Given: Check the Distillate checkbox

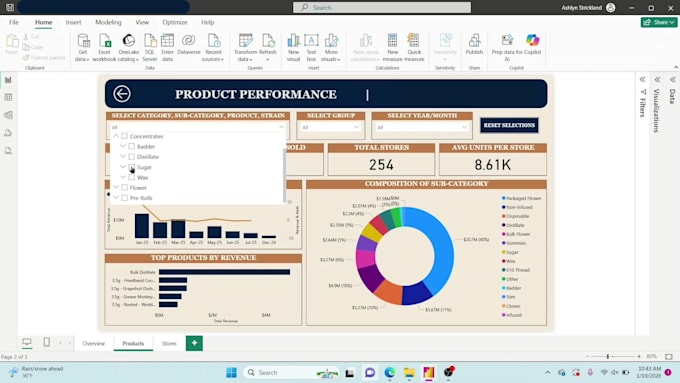Looking at the screenshot, I should [x=131, y=157].
